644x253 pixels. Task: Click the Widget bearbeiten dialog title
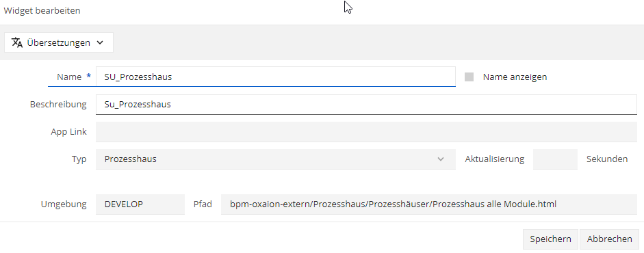click(42, 11)
